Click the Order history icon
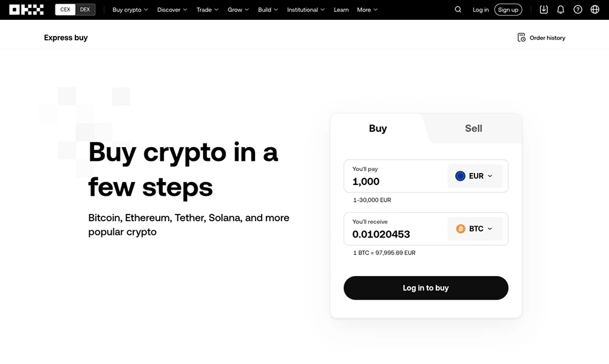This screenshot has width=609, height=364. (x=522, y=38)
